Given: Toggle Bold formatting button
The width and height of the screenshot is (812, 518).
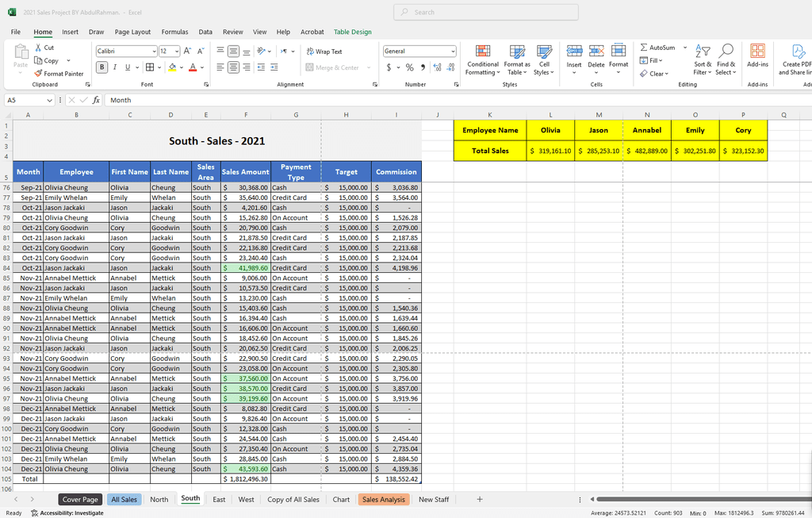Looking at the screenshot, I should click(x=101, y=67).
